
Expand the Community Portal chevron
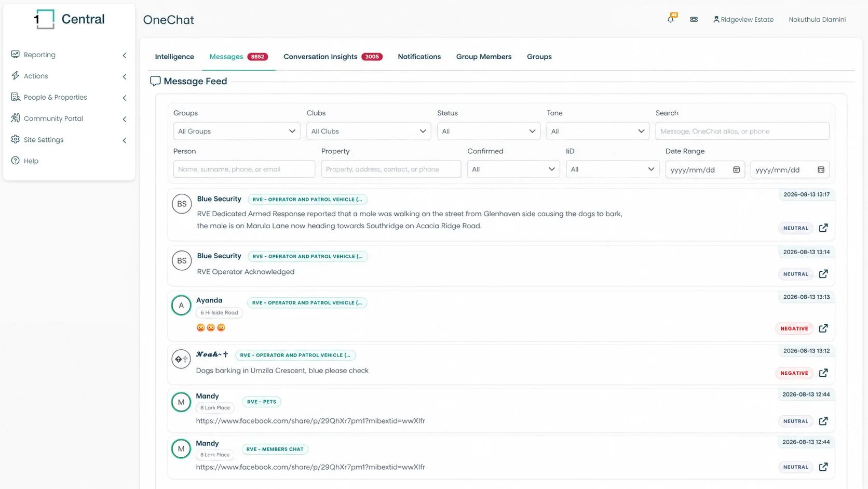click(x=125, y=120)
